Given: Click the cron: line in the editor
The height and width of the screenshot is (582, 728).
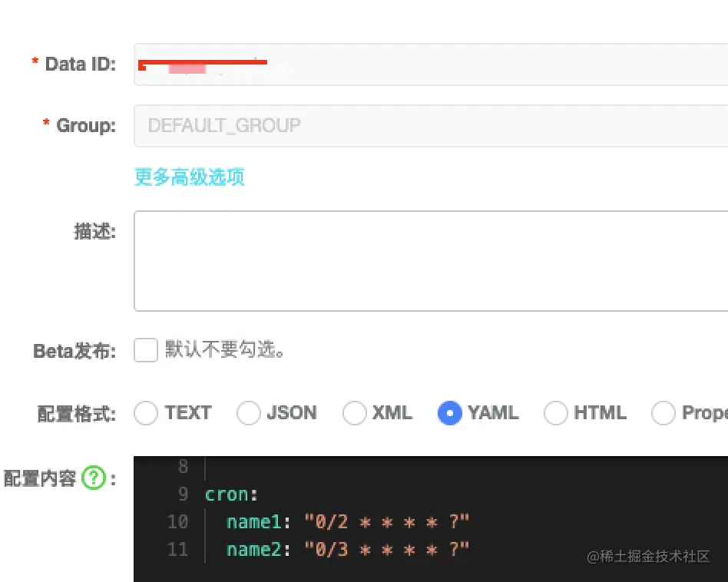Looking at the screenshot, I should coord(230,494).
